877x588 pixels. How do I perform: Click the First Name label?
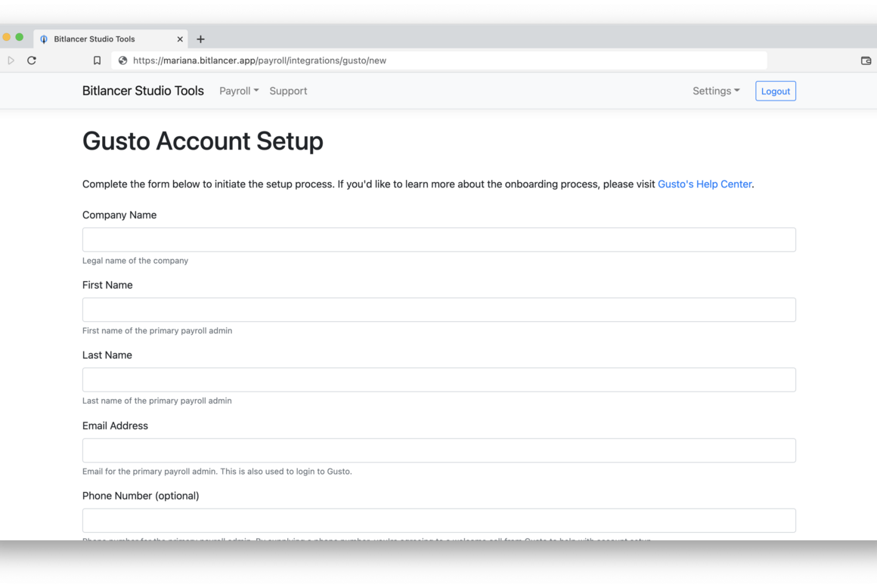click(107, 285)
